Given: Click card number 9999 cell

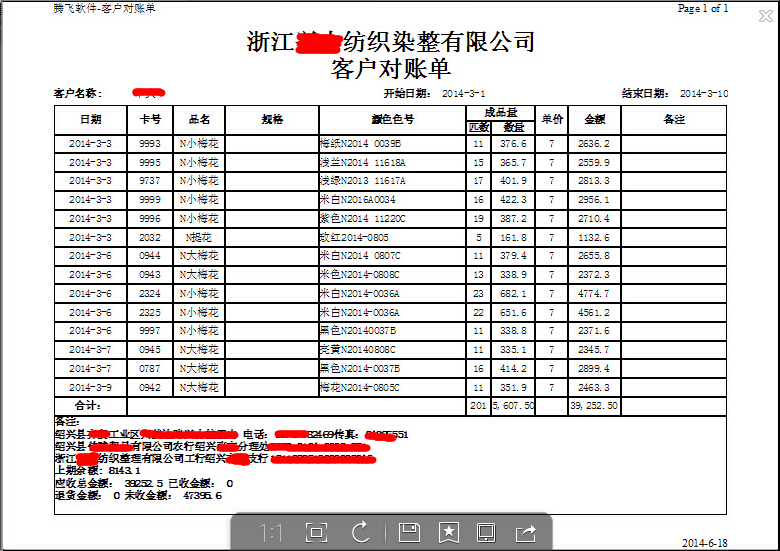Looking at the screenshot, I should 150,200.
